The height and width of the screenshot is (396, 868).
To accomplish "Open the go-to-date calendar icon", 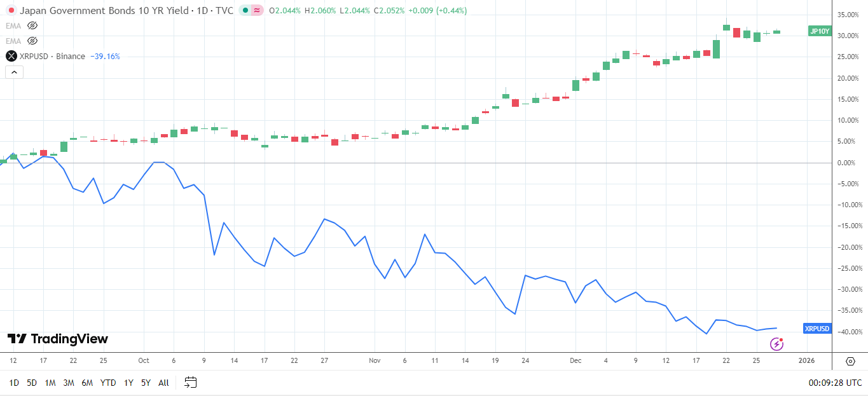I will 189,382.
